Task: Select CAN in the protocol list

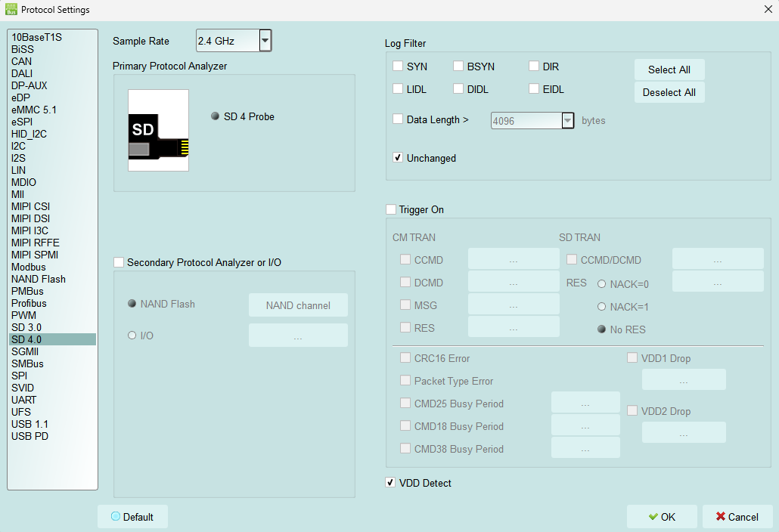Action: pyautogui.click(x=53, y=61)
